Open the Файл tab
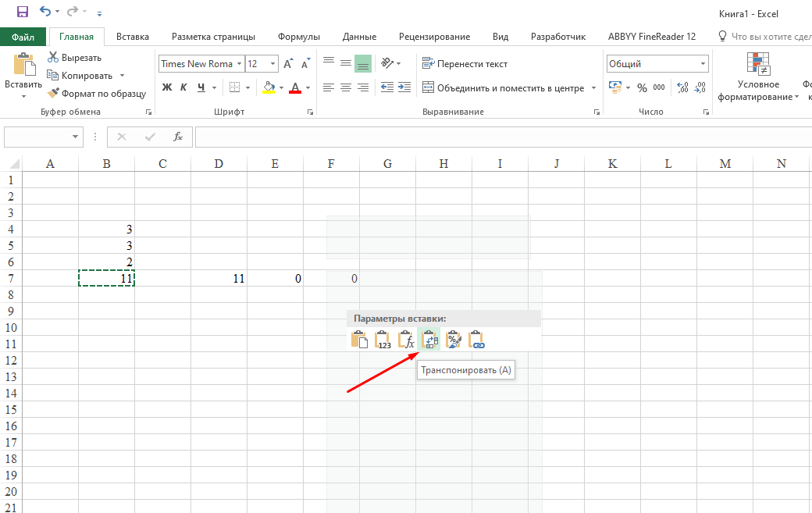 pyautogui.click(x=23, y=37)
